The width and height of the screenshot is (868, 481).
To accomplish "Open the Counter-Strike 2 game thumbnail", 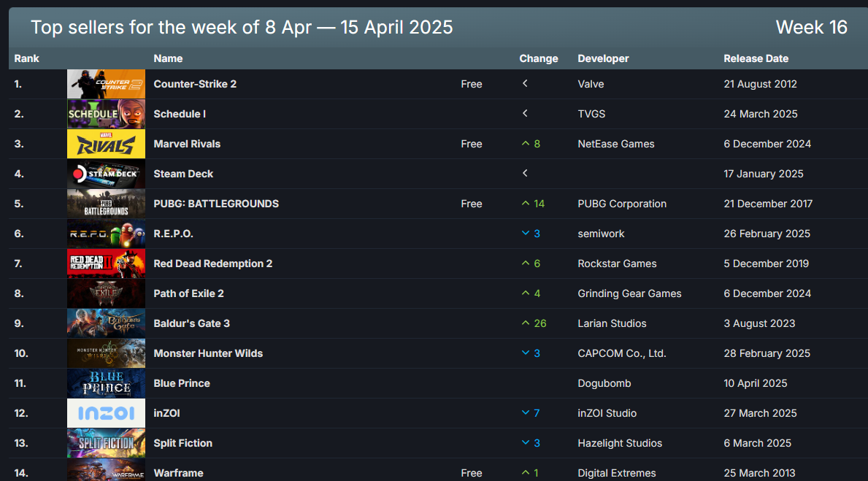I will tap(106, 84).
